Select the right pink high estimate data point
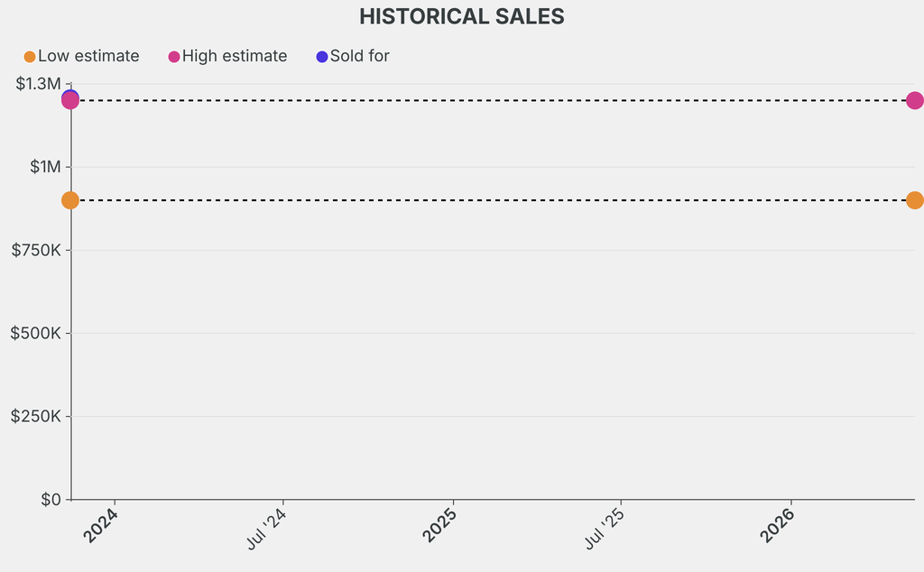Screen dimensions: 924x572 click(x=914, y=100)
